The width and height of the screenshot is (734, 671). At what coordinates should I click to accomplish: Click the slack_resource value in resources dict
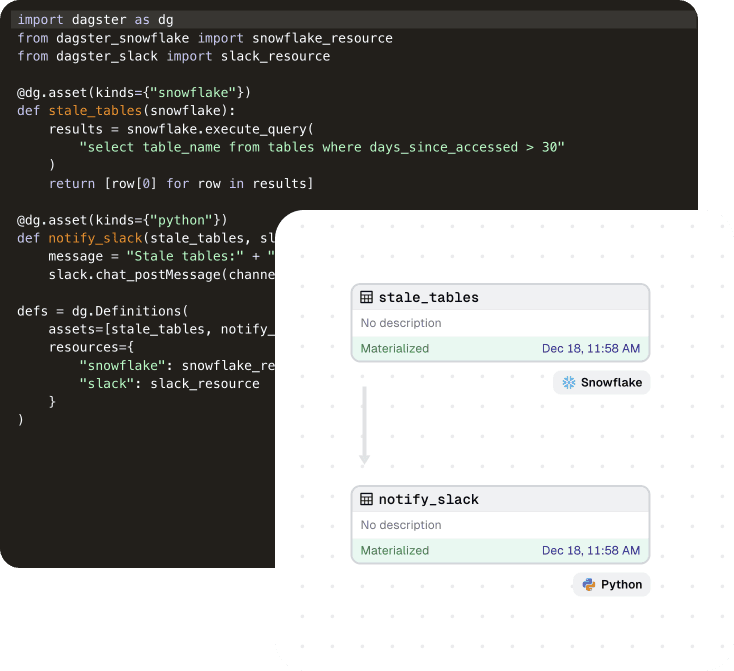(204, 383)
